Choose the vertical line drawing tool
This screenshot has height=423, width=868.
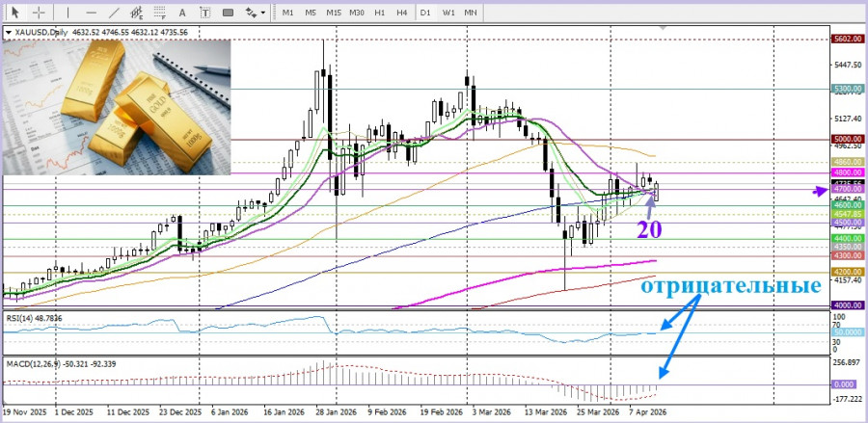click(x=68, y=12)
